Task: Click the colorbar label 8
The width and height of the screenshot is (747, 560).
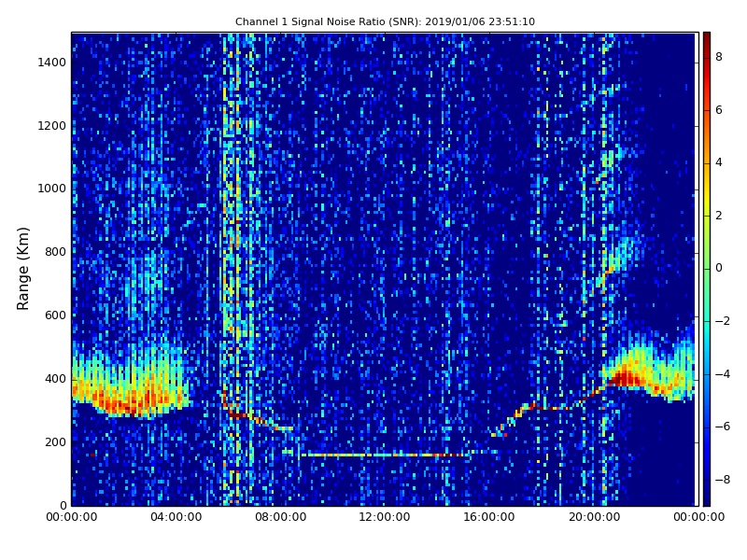Action: tap(719, 57)
